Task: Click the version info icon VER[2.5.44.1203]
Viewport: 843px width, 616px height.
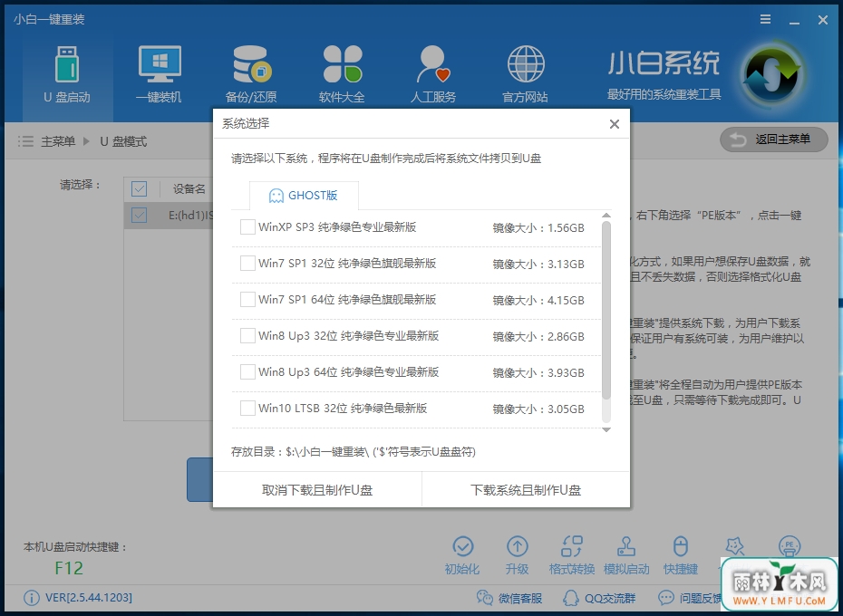Action: pos(32,598)
